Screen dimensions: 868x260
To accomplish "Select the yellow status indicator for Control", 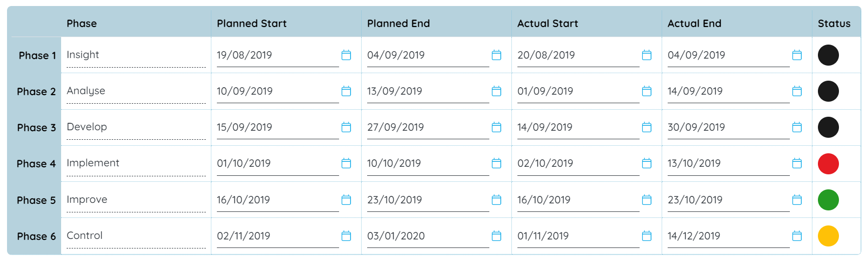I will pyautogui.click(x=828, y=236).
